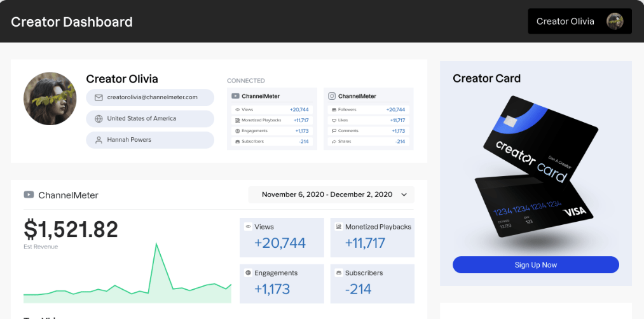Click the person icon beside Hannah Powers
644x319 pixels.
click(x=99, y=140)
